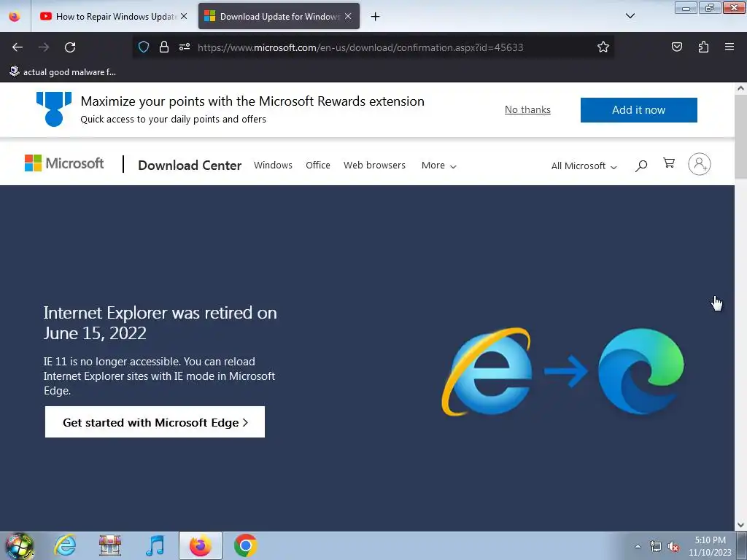This screenshot has width=747, height=560.
Task: Open the Extensions puzzle icon
Action: tap(703, 47)
